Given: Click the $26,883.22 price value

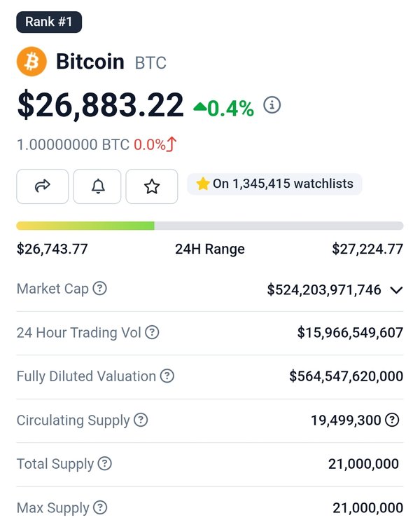Looking at the screenshot, I should [x=100, y=105].
